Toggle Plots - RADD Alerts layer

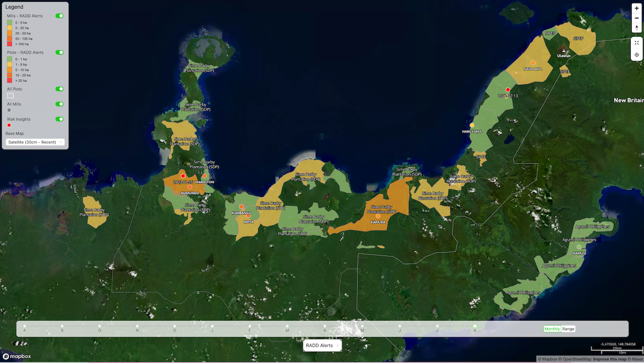coord(60,53)
